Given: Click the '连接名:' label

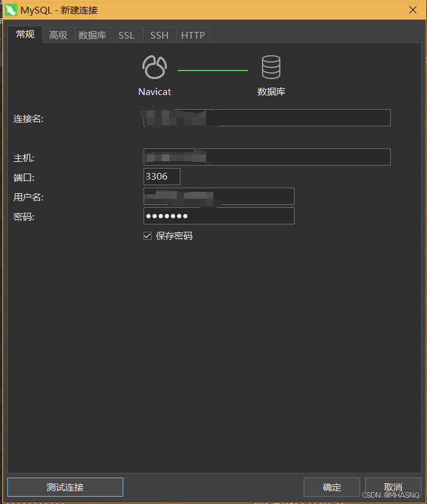Looking at the screenshot, I should click(x=28, y=119).
